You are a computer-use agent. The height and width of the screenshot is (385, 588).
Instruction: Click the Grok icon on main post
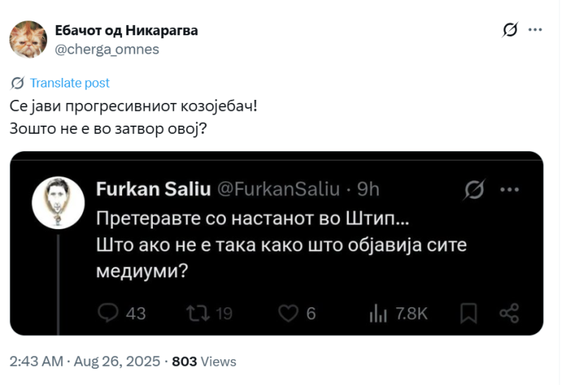tap(509, 30)
